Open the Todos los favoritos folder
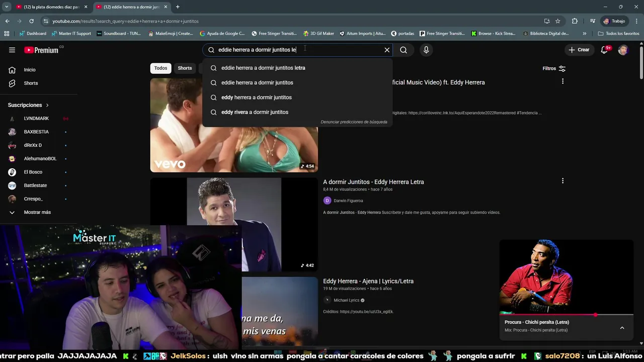 click(x=618, y=34)
